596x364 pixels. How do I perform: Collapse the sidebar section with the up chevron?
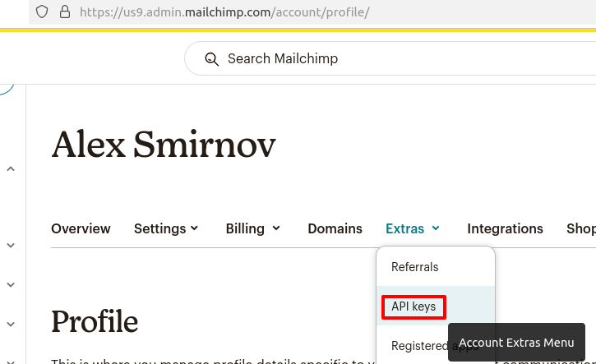[x=11, y=169]
